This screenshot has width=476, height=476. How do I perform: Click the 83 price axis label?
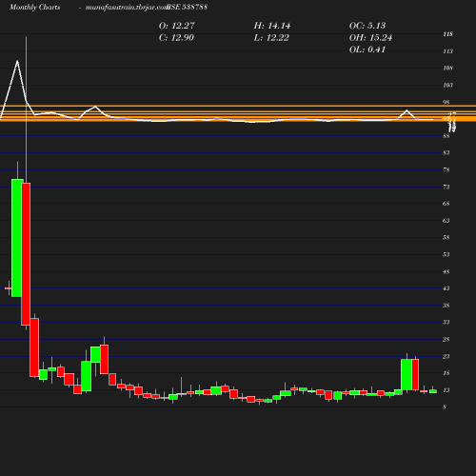[446, 152]
